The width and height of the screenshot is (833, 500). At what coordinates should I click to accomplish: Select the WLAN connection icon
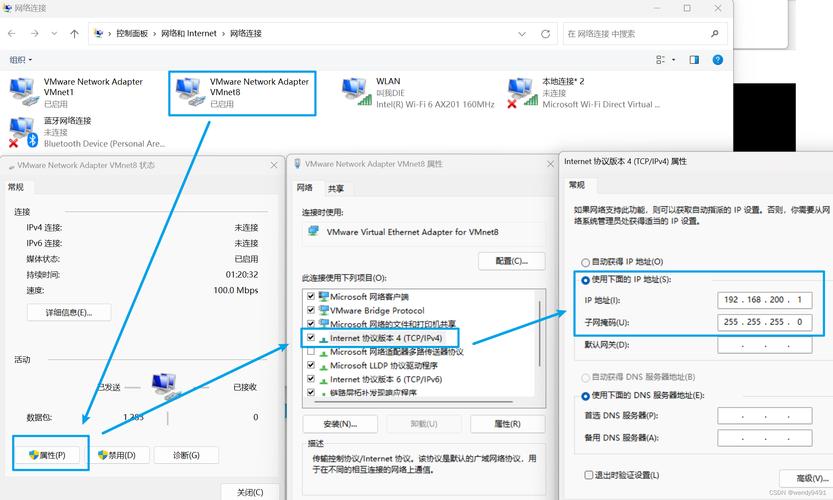[356, 91]
